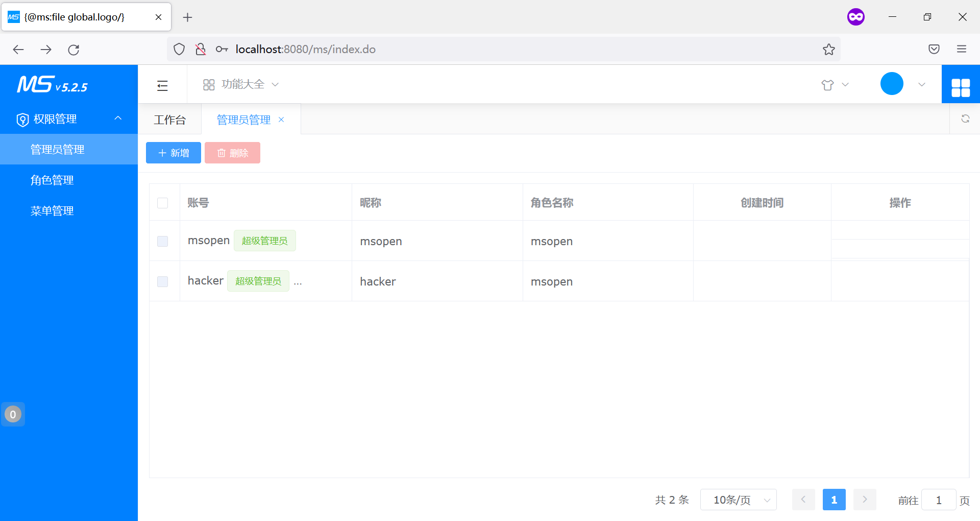
Task: Reload the page in the browser
Action: pyautogui.click(x=73, y=50)
